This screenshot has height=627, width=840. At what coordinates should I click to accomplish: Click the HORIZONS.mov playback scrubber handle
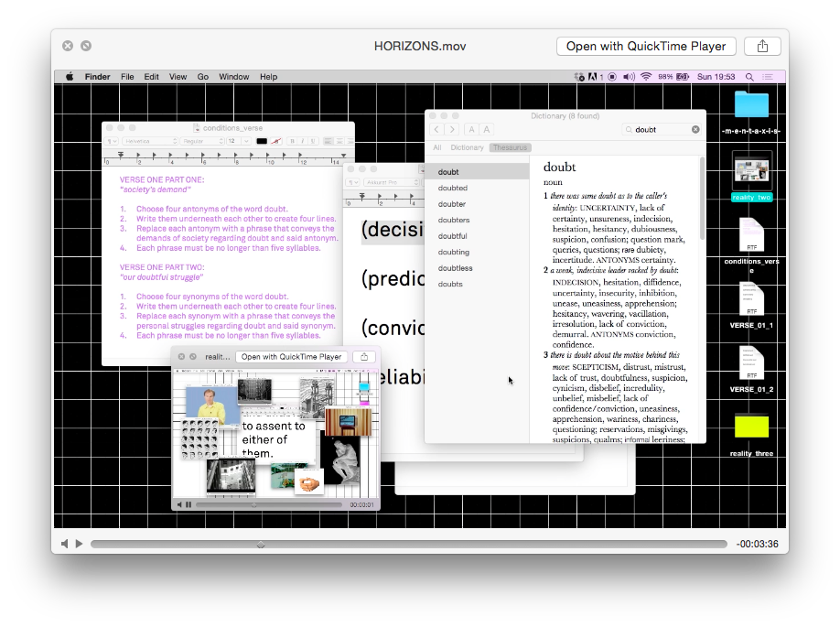pos(261,544)
